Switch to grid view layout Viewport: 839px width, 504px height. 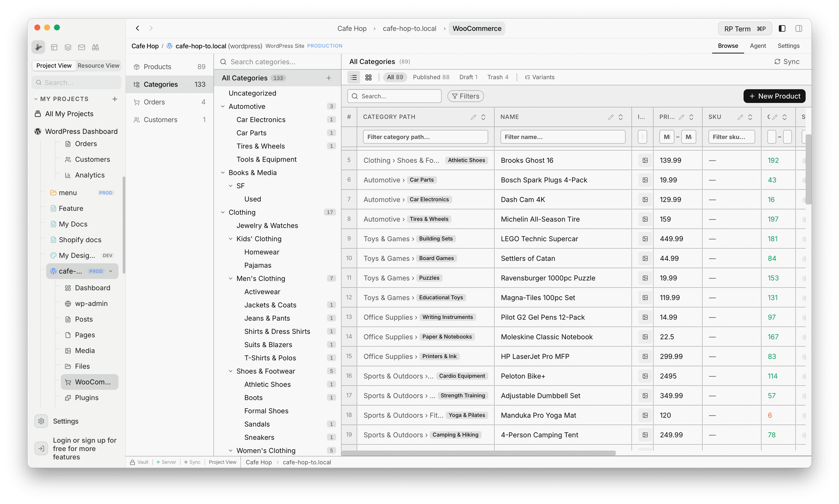(368, 77)
